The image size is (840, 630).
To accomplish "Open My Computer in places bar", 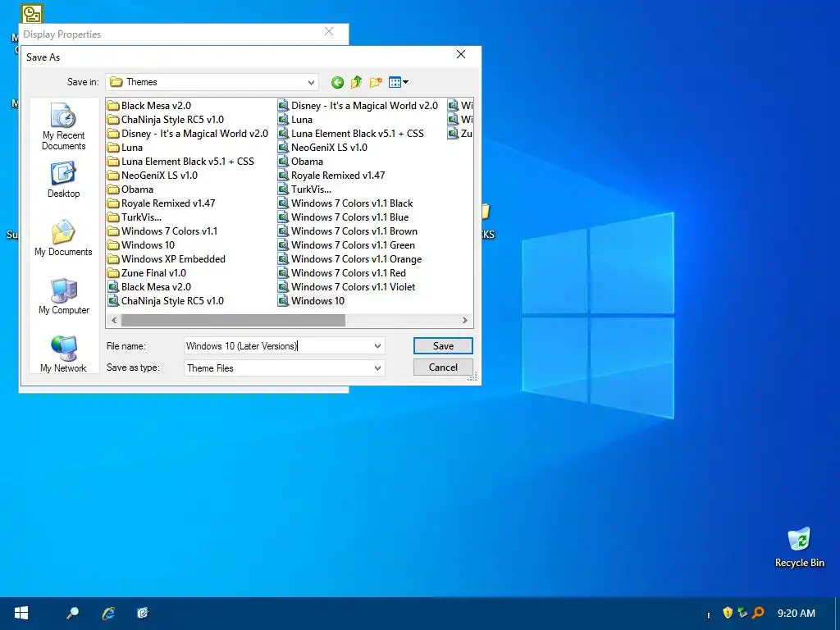I will tap(64, 296).
